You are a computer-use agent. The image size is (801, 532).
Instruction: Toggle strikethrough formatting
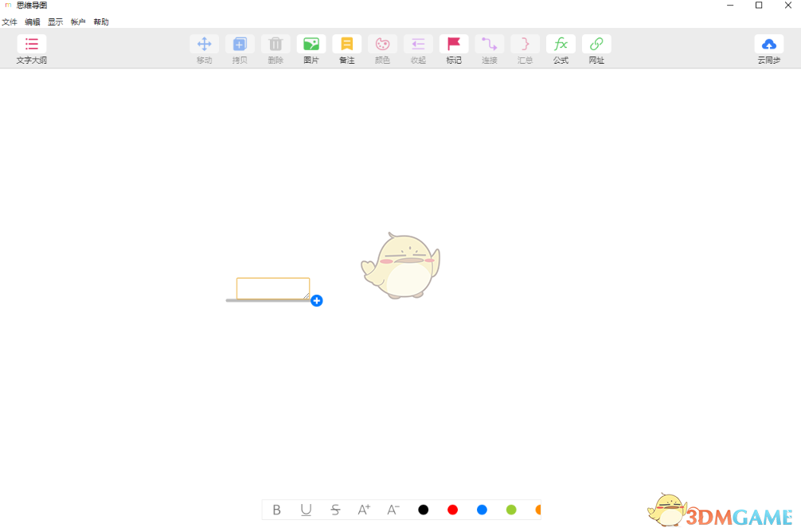click(335, 510)
